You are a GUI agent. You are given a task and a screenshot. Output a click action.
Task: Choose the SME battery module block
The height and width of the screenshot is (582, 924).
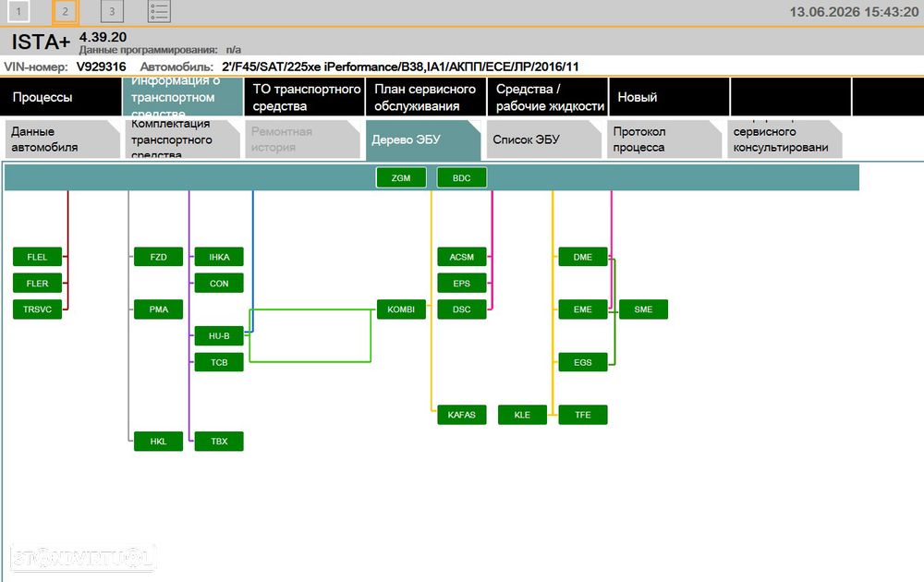click(x=643, y=309)
